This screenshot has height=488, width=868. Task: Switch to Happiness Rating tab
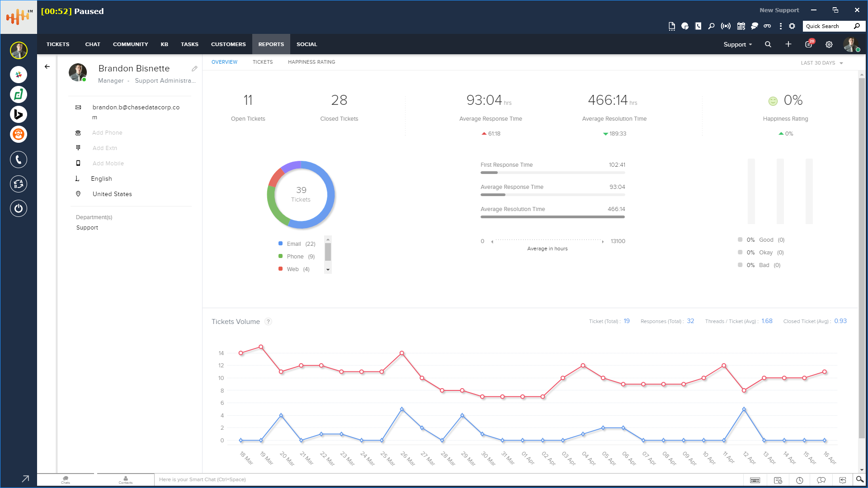point(311,62)
